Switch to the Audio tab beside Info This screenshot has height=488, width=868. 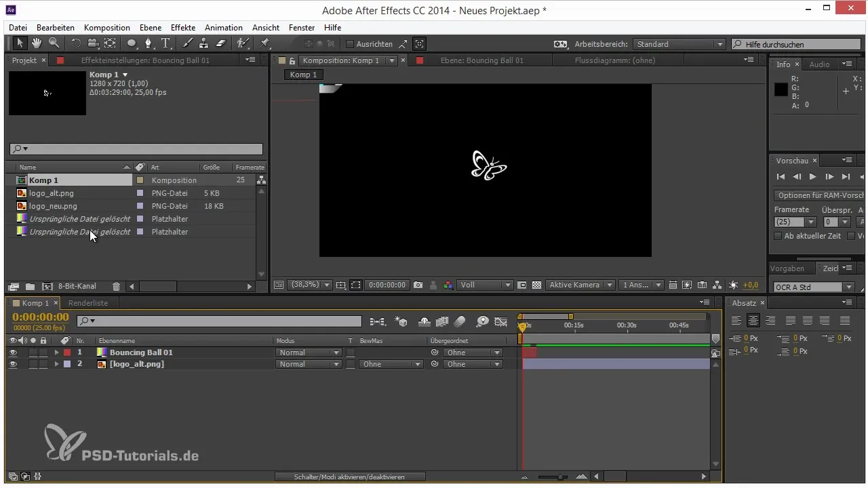(x=819, y=64)
